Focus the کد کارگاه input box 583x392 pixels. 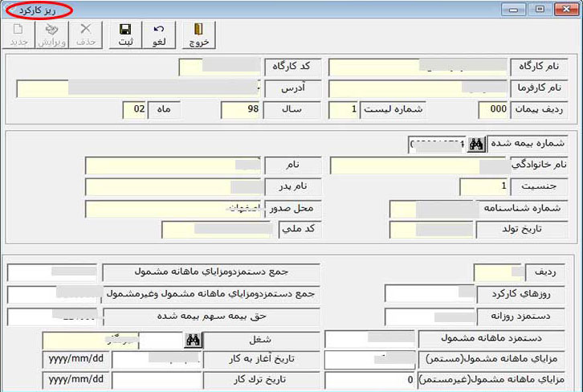click(220, 67)
